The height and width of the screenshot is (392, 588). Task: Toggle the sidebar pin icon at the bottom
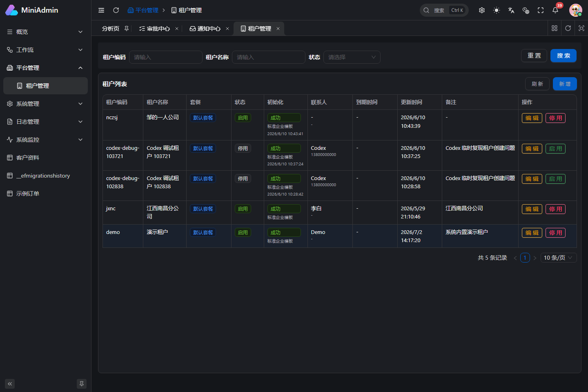point(82,384)
